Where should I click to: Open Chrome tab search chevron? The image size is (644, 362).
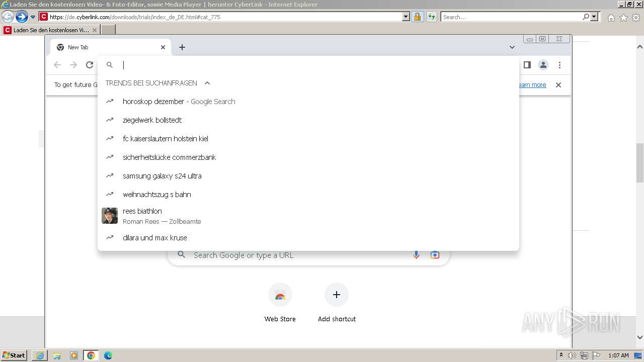click(512, 47)
